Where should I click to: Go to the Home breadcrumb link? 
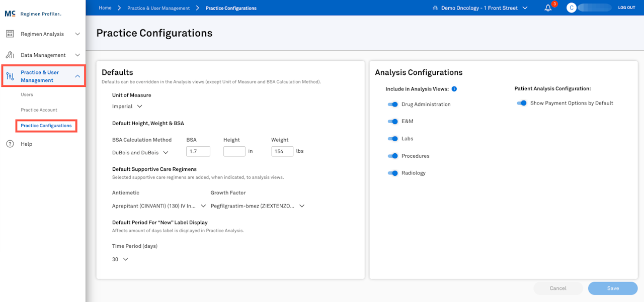pos(105,8)
